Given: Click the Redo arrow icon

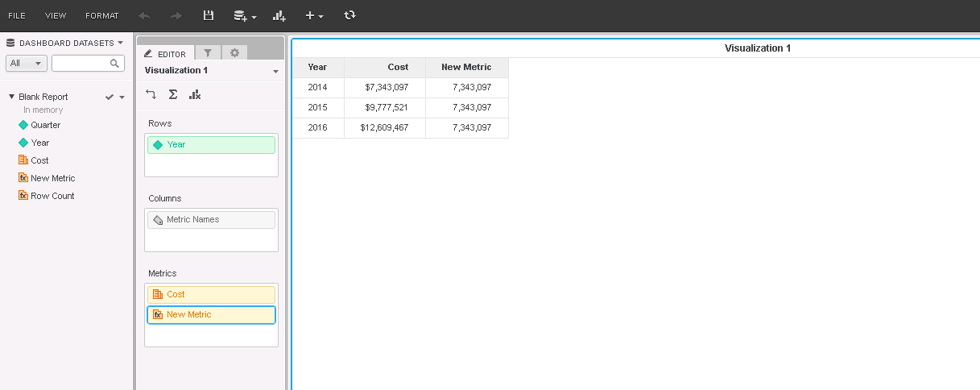Looking at the screenshot, I should coord(176,15).
